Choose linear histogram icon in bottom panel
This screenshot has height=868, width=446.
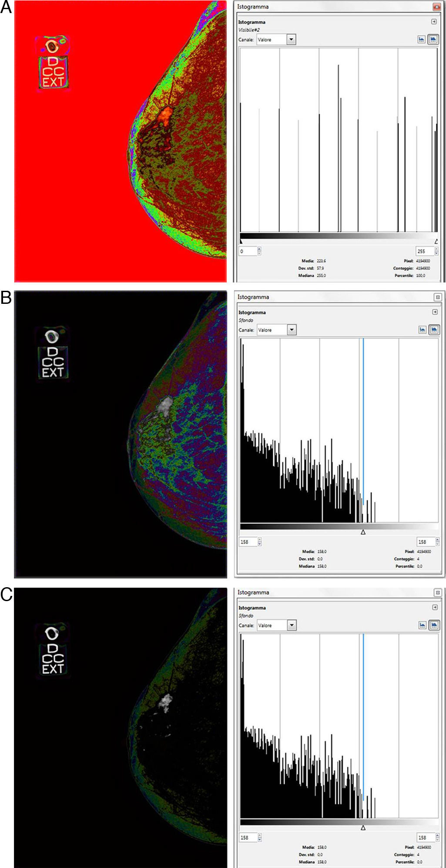coord(422,625)
